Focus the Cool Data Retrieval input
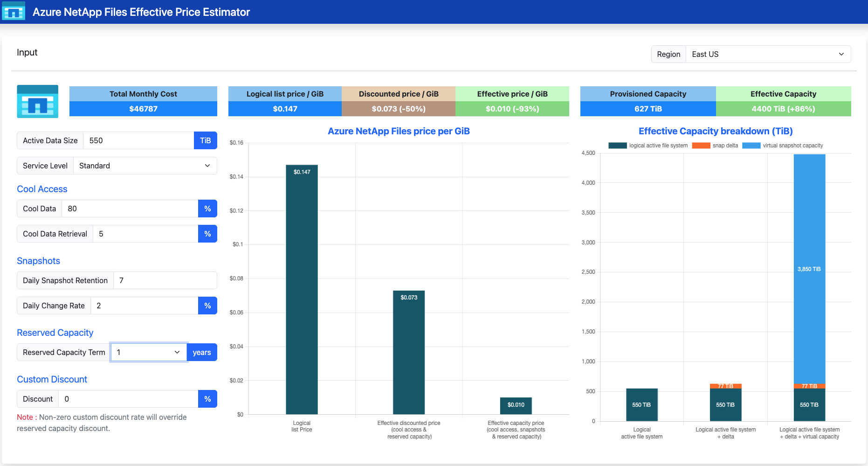The image size is (868, 466). [x=145, y=234]
